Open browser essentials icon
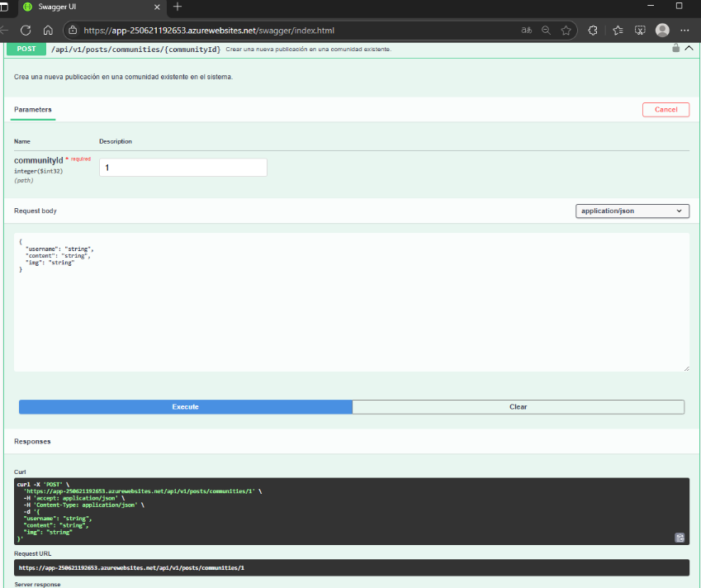 pos(640,31)
